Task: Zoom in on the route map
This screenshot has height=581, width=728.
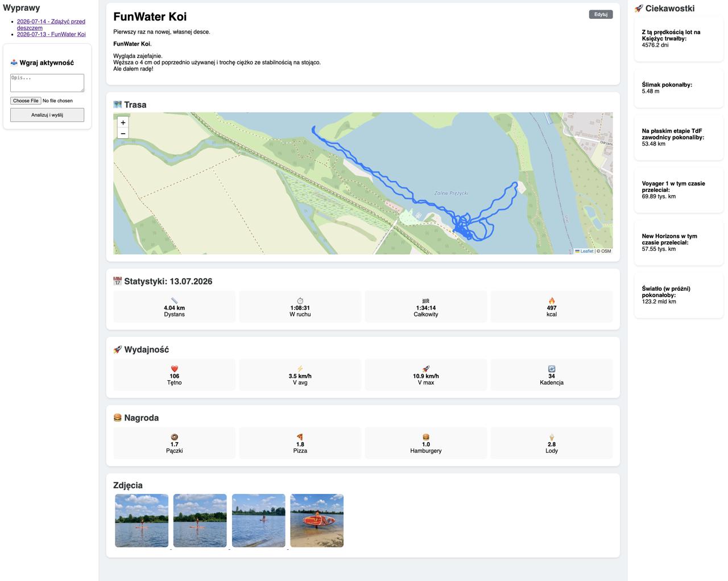Action: [123, 122]
